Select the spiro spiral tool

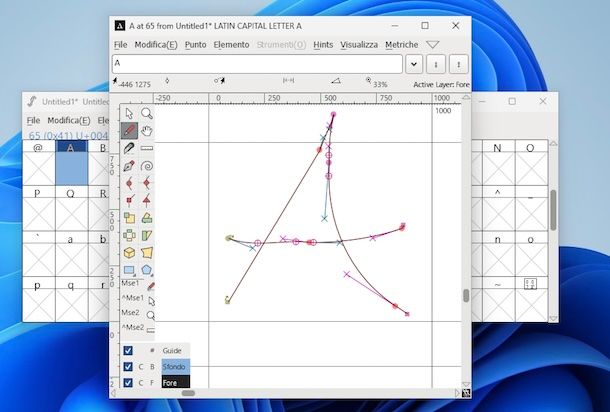click(147, 166)
